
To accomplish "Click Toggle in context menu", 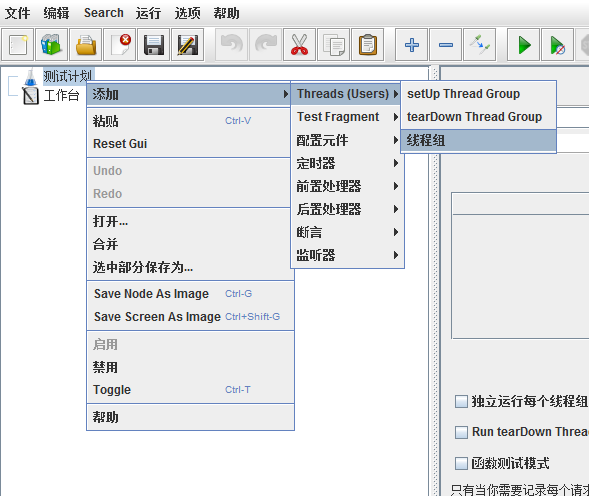I will [190, 390].
